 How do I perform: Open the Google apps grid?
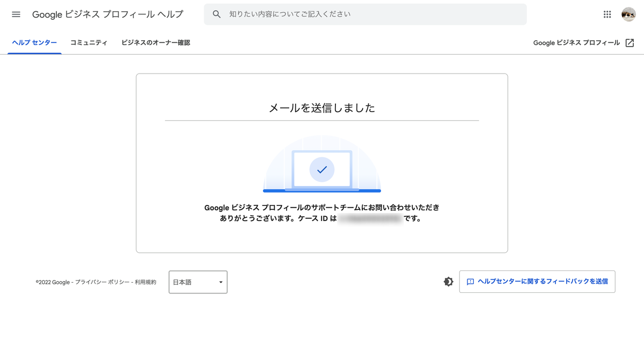[x=607, y=14]
